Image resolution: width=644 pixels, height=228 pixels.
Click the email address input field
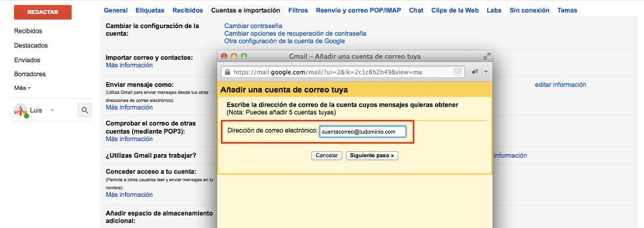point(362,132)
